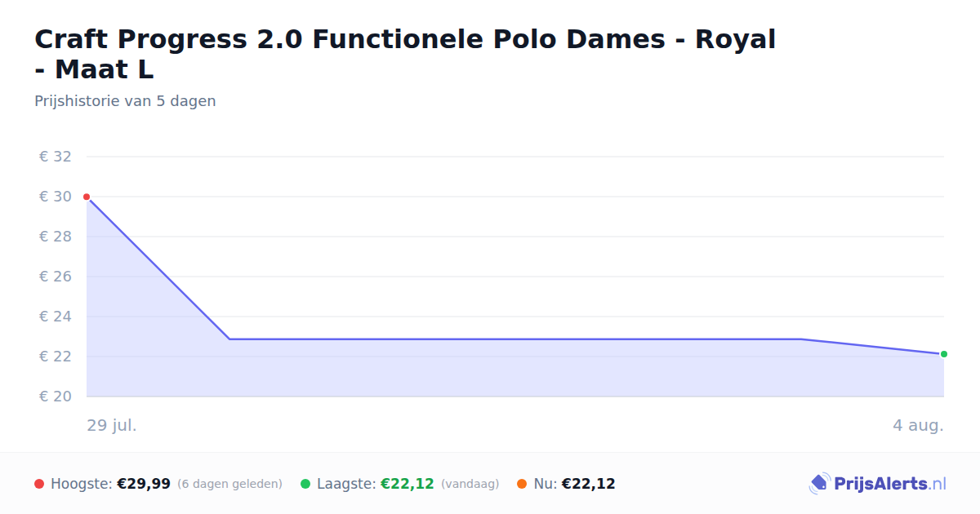Viewport: 980px width, 514px height.
Task: Click the 4 aug. date axis label
Action: pos(918,425)
